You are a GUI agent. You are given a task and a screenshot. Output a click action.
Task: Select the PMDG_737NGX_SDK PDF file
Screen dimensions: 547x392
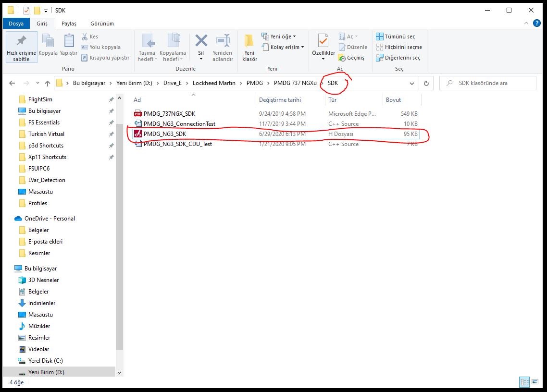275,114
